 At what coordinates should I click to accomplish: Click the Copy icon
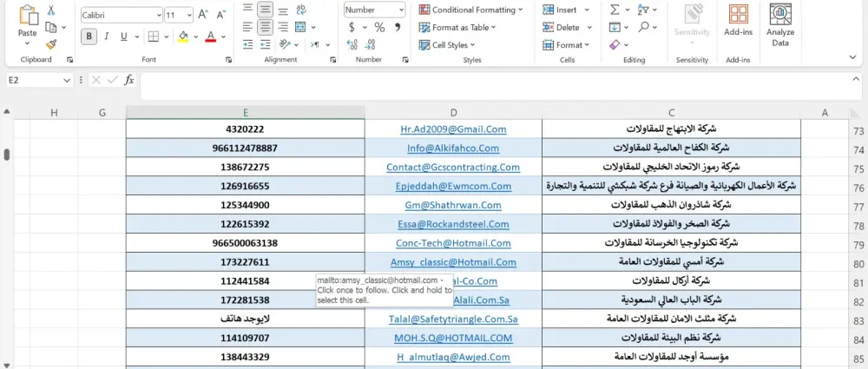(51, 27)
